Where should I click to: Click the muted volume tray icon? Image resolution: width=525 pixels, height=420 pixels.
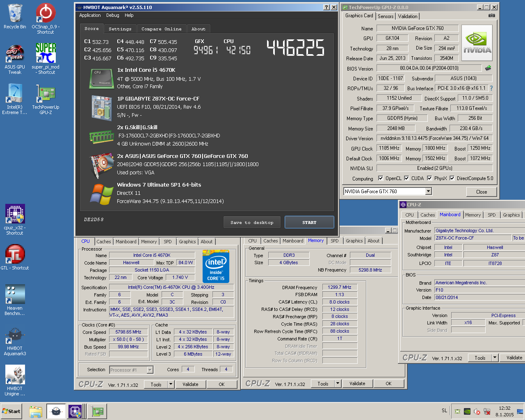pyautogui.click(x=477, y=411)
